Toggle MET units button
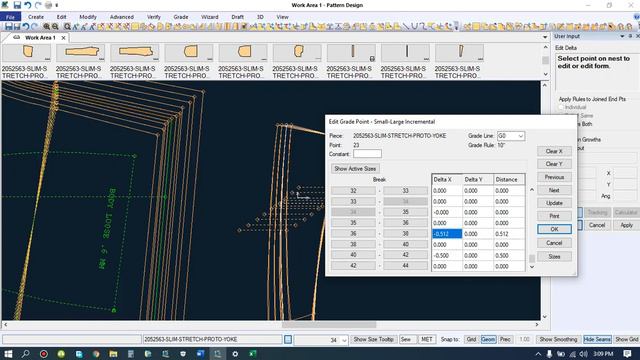Image resolution: width=640 pixels, height=360 pixels. 427,340
